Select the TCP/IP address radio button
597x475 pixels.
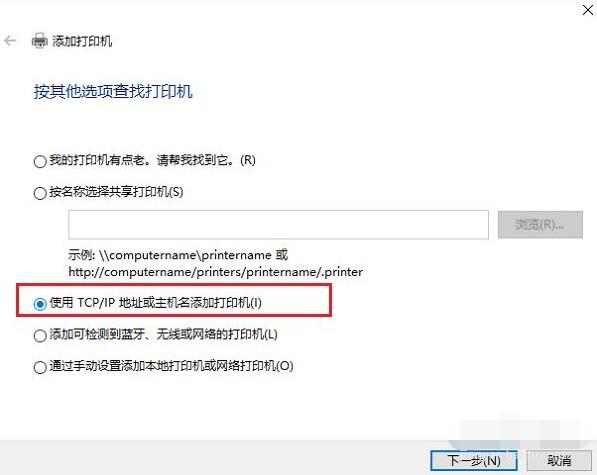(x=40, y=304)
